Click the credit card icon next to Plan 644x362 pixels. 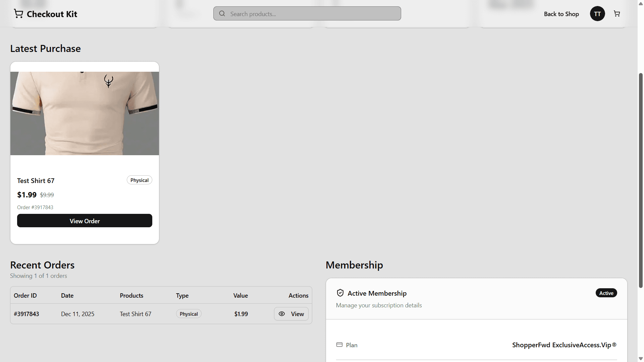(340, 345)
